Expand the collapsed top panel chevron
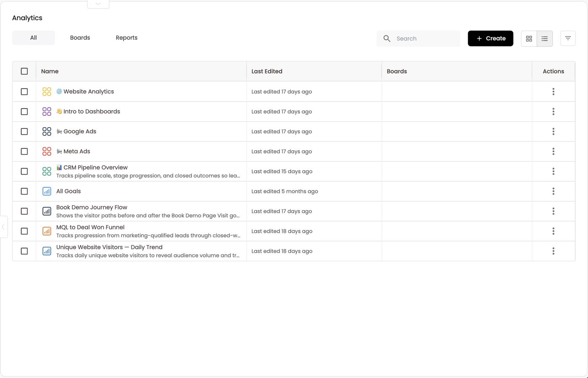Image resolution: width=588 pixels, height=378 pixels. pyautogui.click(x=98, y=3)
